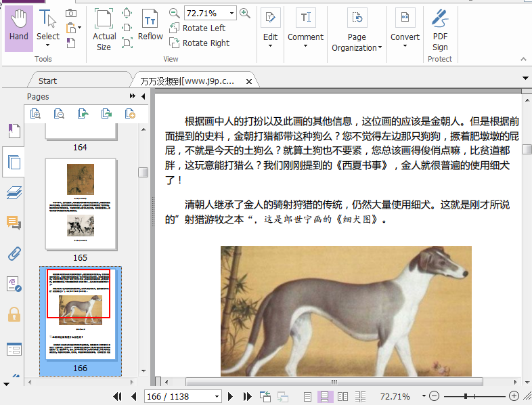This screenshot has height=405, width=532.
Task: Open the Security lock panel
Action: 14,314
